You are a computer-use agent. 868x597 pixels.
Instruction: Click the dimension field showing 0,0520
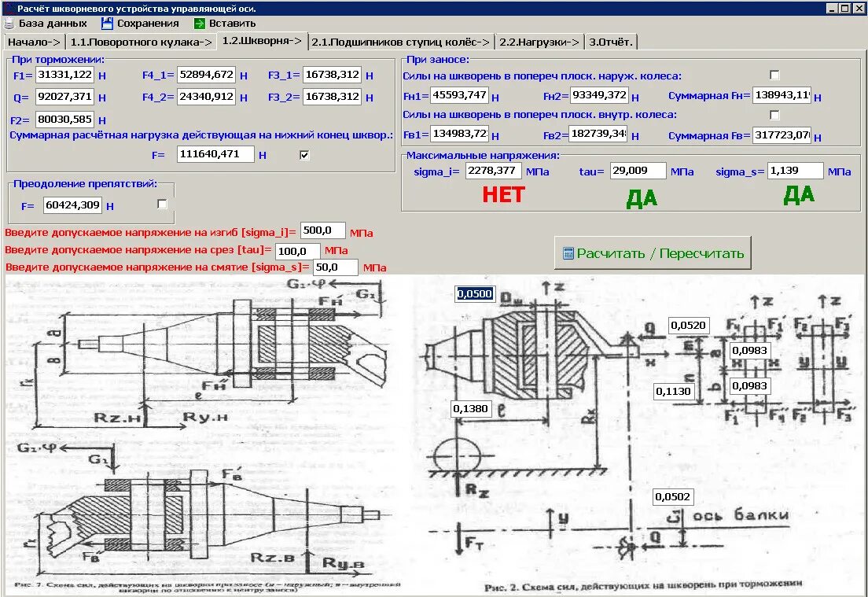click(x=689, y=326)
